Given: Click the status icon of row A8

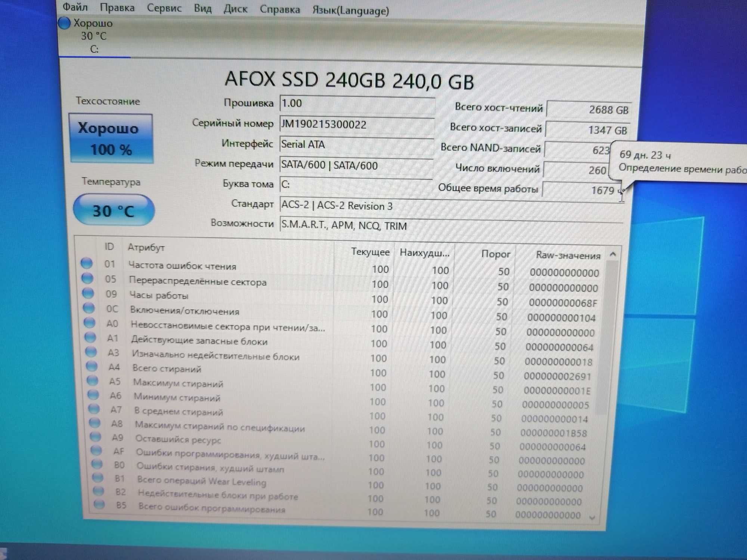Looking at the screenshot, I should click(95, 423).
